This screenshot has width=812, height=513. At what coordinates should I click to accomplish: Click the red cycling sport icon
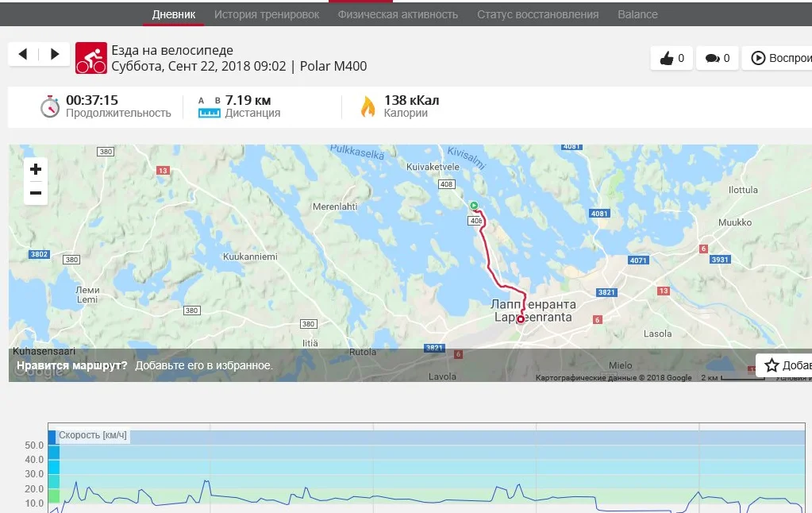[x=91, y=58]
